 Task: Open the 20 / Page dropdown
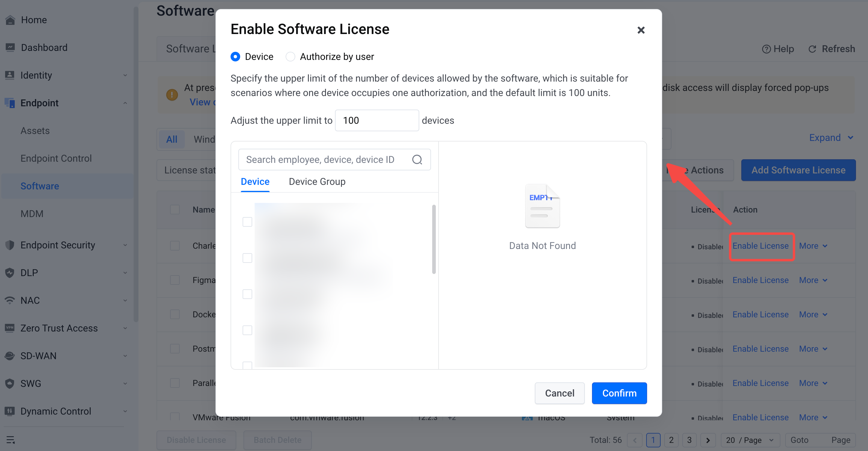750,440
